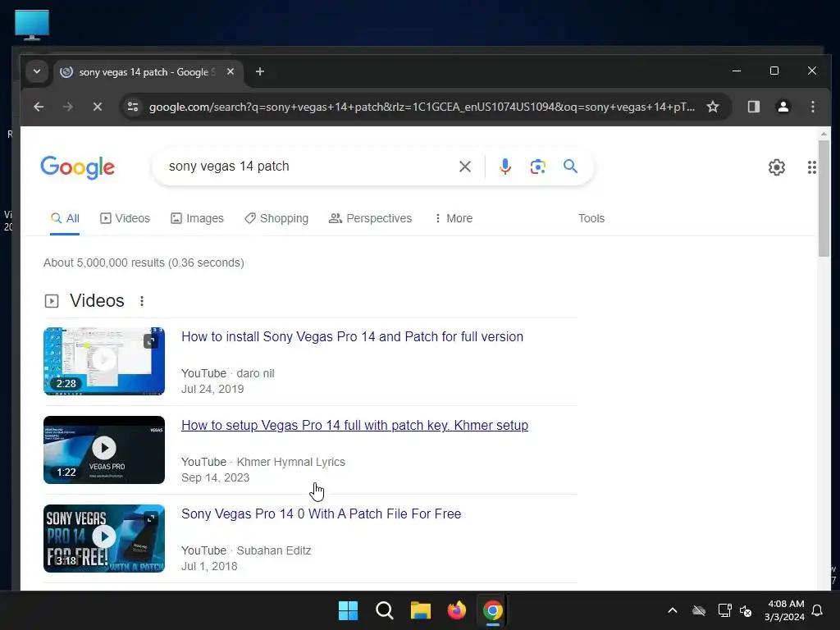
Task: Show hidden system tray icons
Action: 673,610
